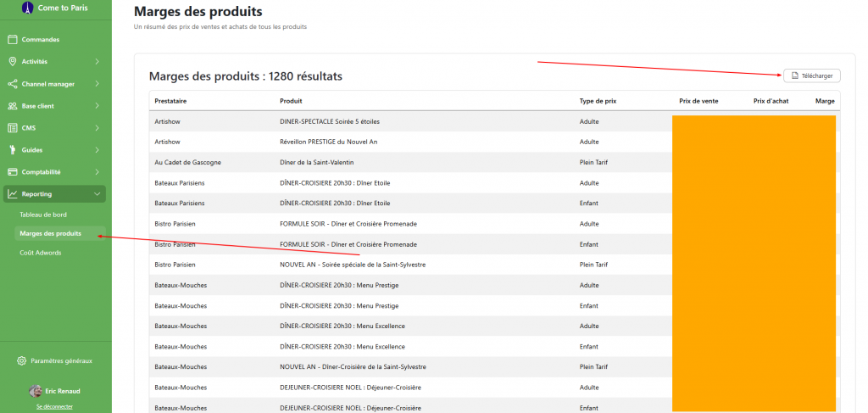
Task: Click the Commandes calendar icon
Action: [13, 39]
